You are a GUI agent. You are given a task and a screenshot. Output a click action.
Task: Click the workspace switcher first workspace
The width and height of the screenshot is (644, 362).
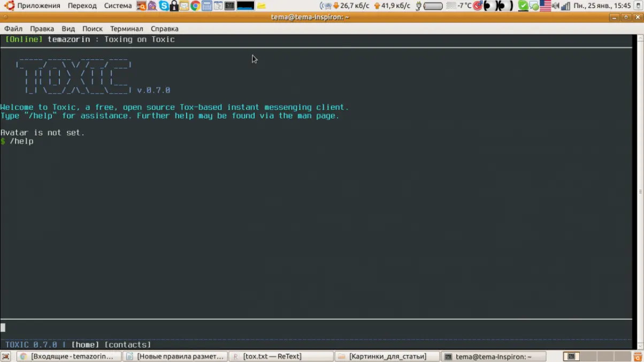(x=572, y=356)
